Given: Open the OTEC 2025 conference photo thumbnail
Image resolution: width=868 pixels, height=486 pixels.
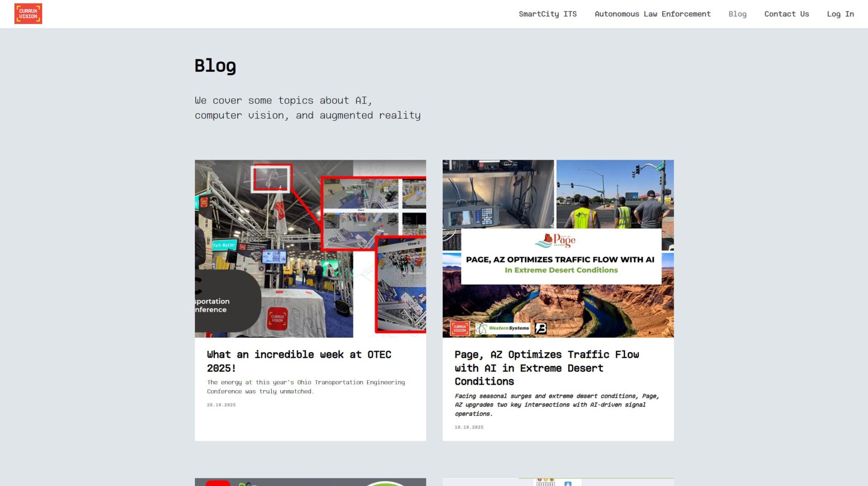Looking at the screenshot, I should point(310,248).
